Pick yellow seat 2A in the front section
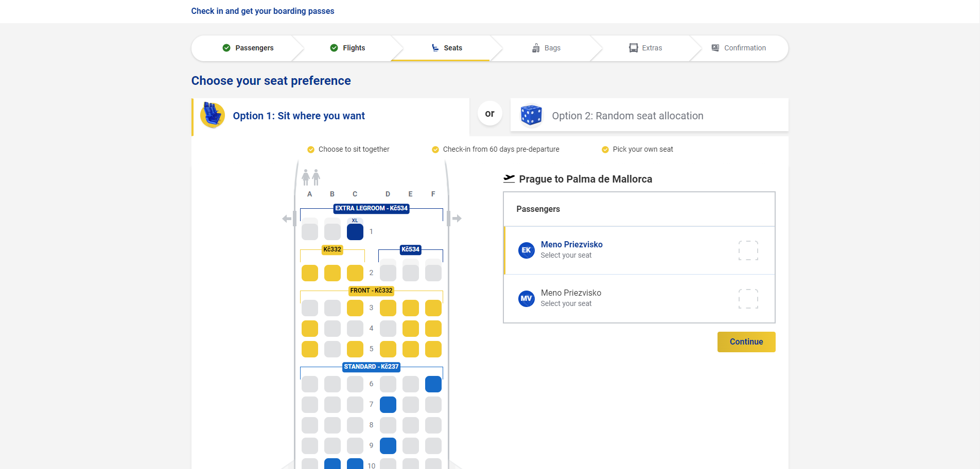 tap(309, 273)
